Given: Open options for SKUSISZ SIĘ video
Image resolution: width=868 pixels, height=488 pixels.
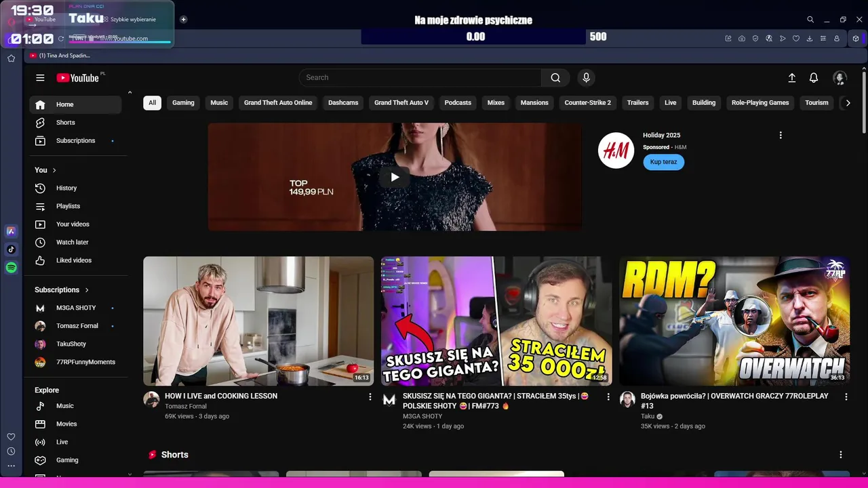Looking at the screenshot, I should pos(608,396).
